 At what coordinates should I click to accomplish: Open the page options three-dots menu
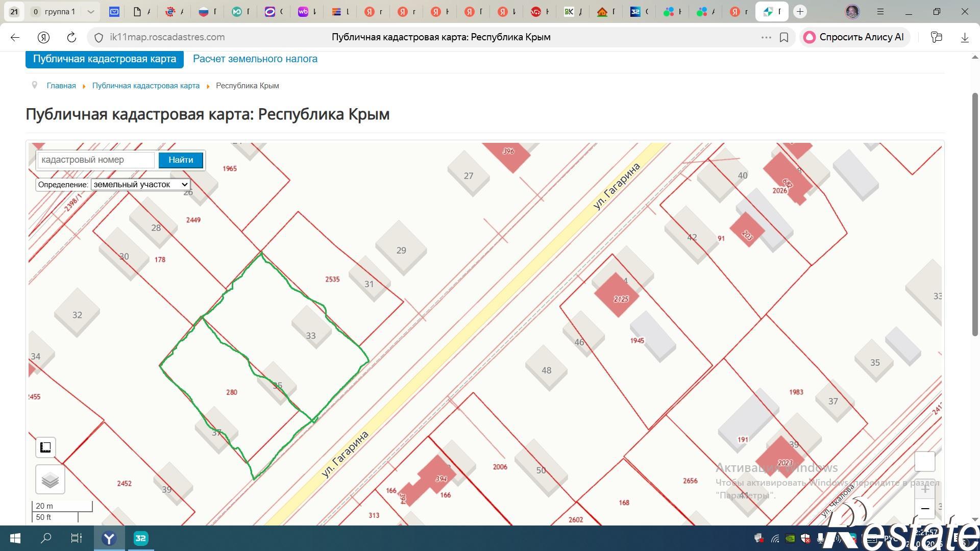click(766, 37)
